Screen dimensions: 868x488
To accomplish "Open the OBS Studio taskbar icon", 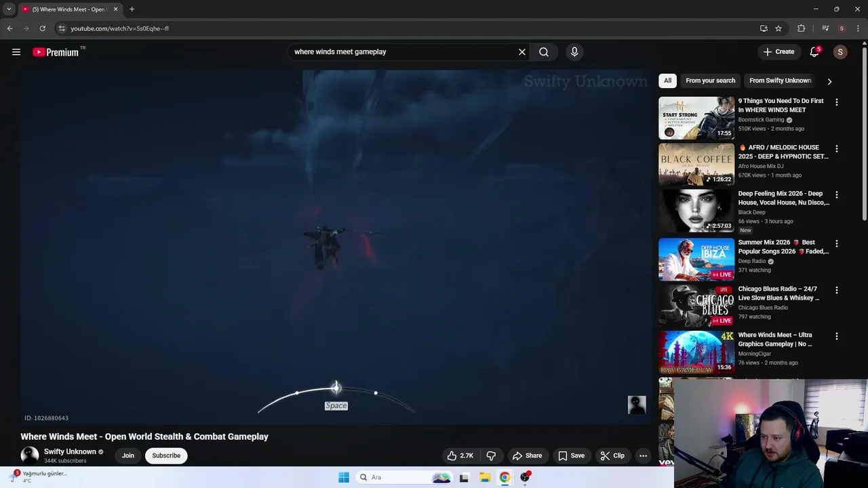I will click(525, 477).
